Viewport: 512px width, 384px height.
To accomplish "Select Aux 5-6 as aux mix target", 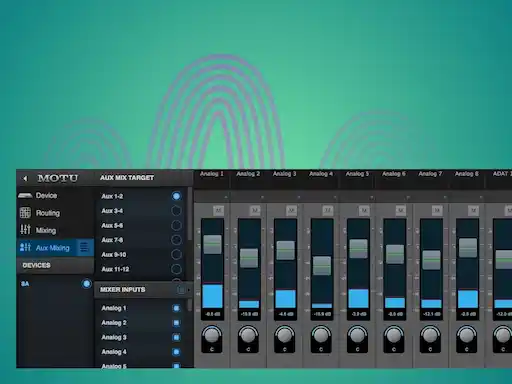I will point(176,225).
